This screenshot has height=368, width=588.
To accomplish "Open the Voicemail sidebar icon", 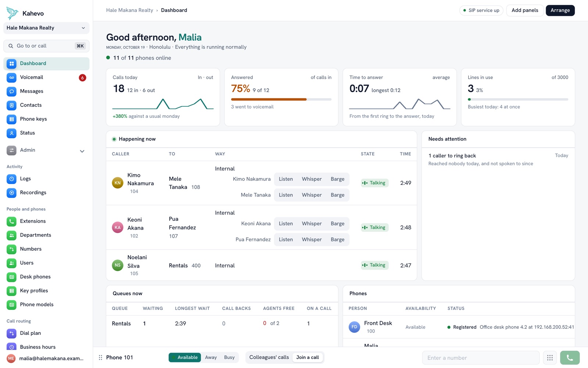I will 11,77.
